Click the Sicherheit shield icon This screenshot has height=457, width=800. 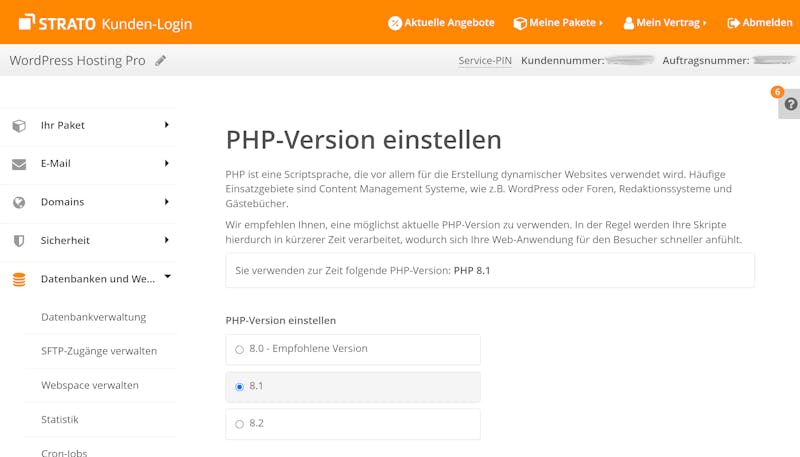coord(19,241)
